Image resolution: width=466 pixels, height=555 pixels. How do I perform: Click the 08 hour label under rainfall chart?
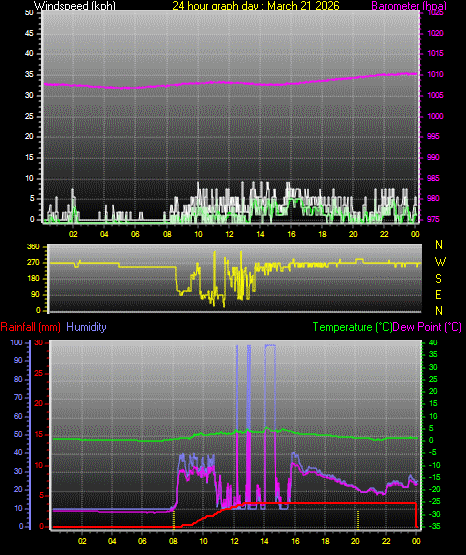click(173, 541)
